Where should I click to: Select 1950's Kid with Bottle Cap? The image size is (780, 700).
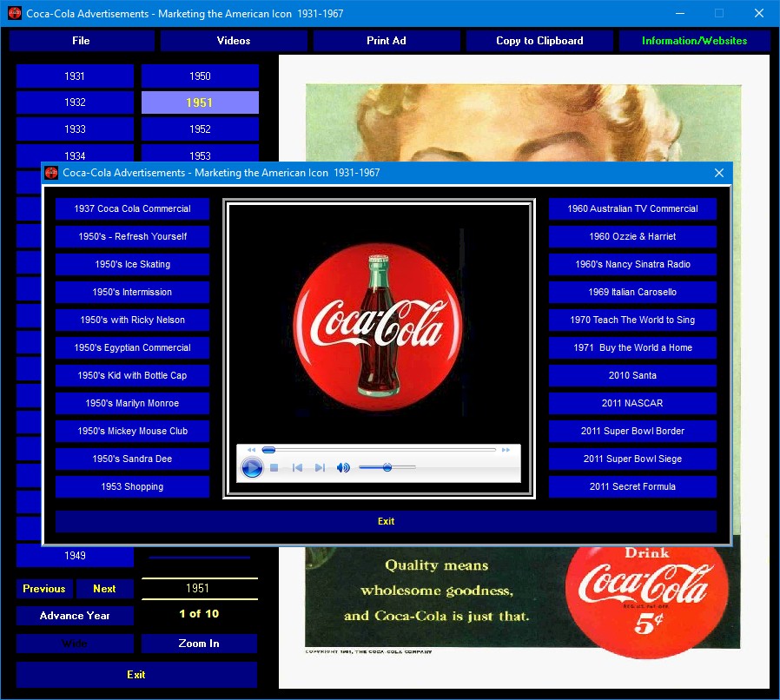(132, 376)
